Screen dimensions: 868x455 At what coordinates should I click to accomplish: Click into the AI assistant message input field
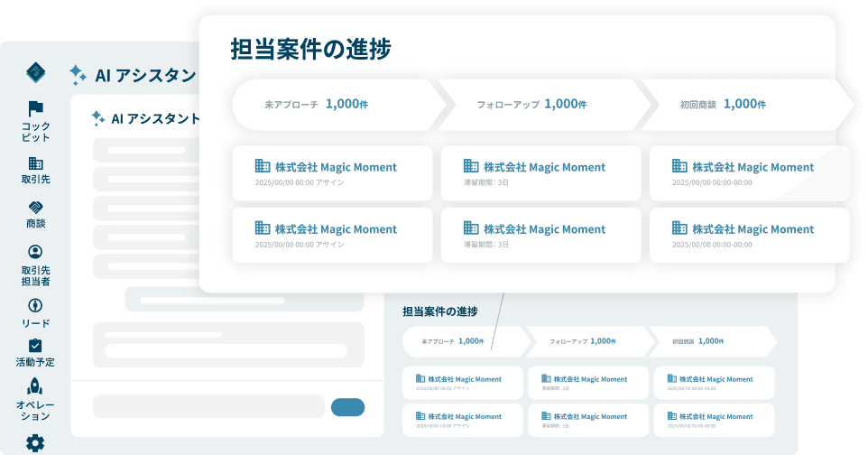[208, 407]
